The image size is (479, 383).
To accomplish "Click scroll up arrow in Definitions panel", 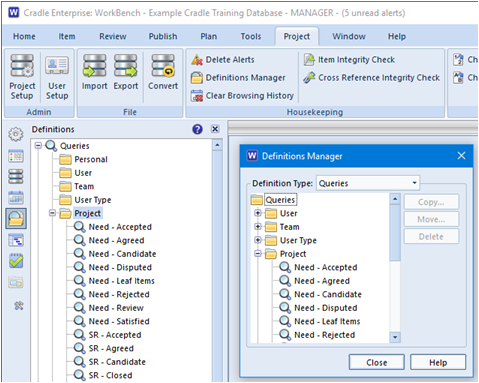I will [217, 145].
